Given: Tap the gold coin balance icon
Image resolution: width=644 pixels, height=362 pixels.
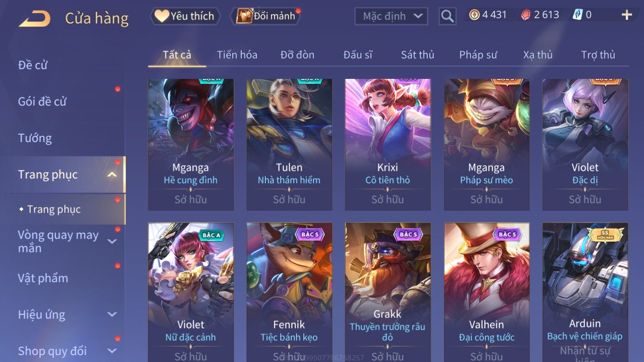Looking at the screenshot, I should (x=474, y=15).
